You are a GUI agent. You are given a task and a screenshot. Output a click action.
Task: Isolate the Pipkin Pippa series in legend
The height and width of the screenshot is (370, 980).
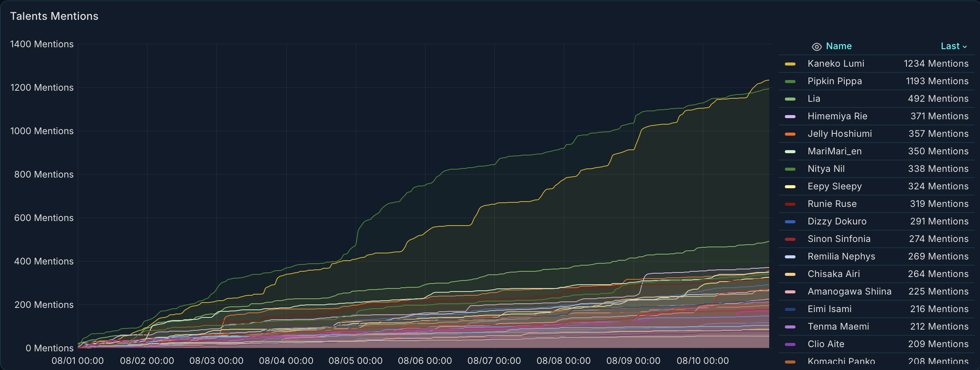(835, 81)
